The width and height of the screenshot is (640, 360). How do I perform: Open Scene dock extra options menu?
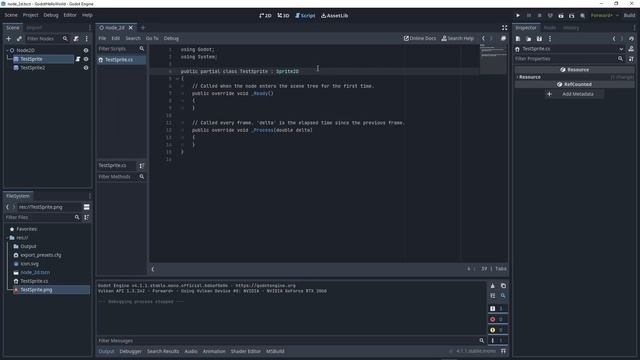(x=87, y=39)
